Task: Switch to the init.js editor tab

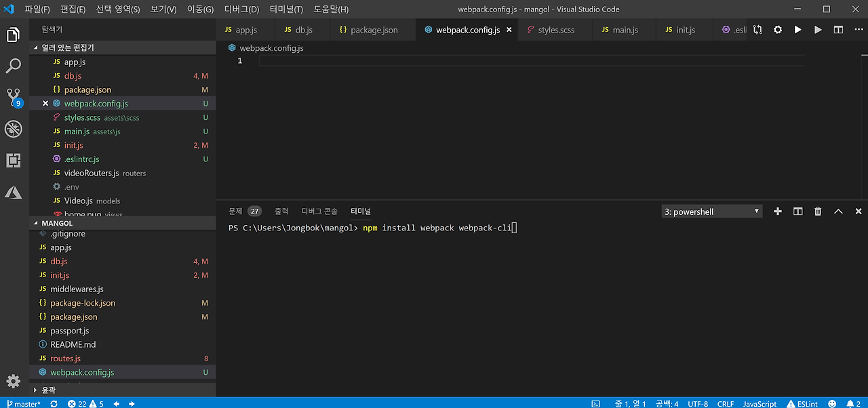Action: tap(685, 30)
